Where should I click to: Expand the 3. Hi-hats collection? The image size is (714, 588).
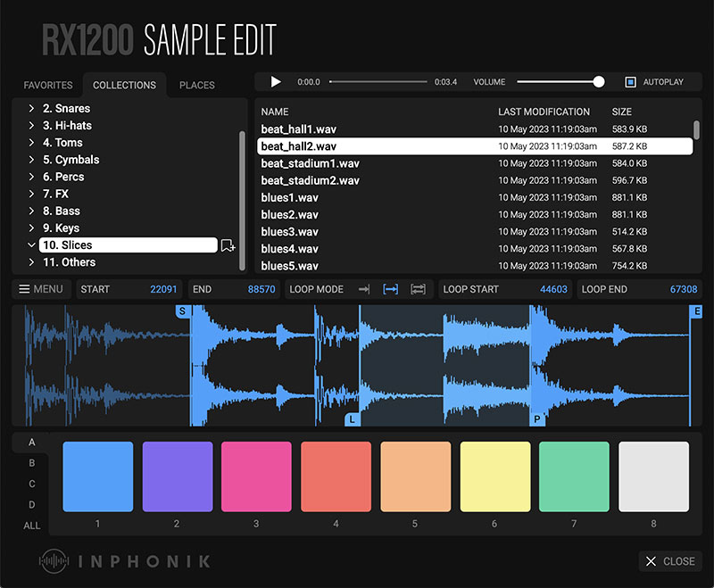[x=31, y=125]
